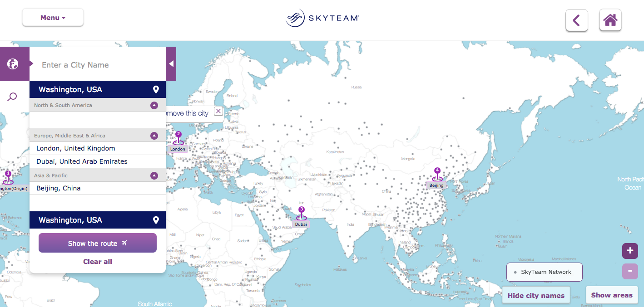Select the Dubai map pin marker
The image size is (644, 307).
pyautogui.click(x=301, y=214)
